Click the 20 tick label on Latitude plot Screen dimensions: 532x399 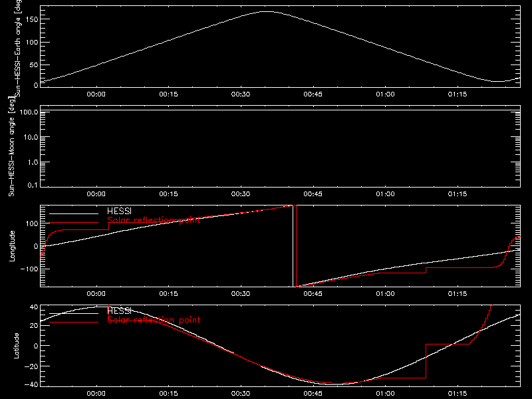[34, 326]
